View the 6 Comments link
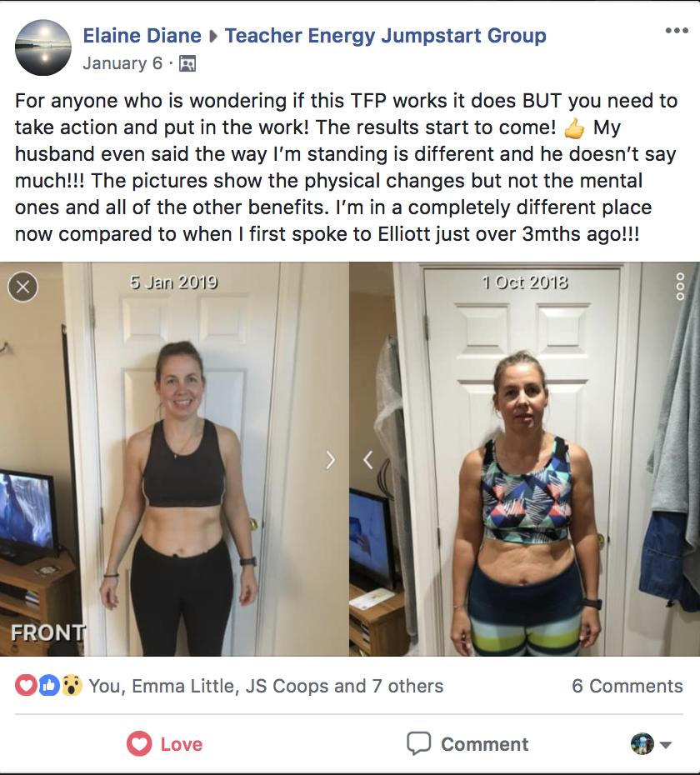The image size is (700, 775). pyautogui.click(x=627, y=686)
